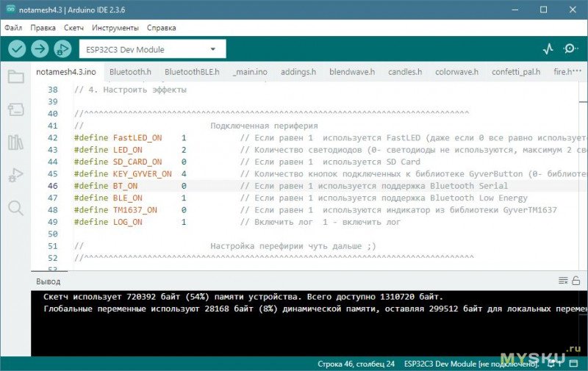Open the Serial Plotter
The height and width of the screenshot is (371, 588).
click(548, 49)
